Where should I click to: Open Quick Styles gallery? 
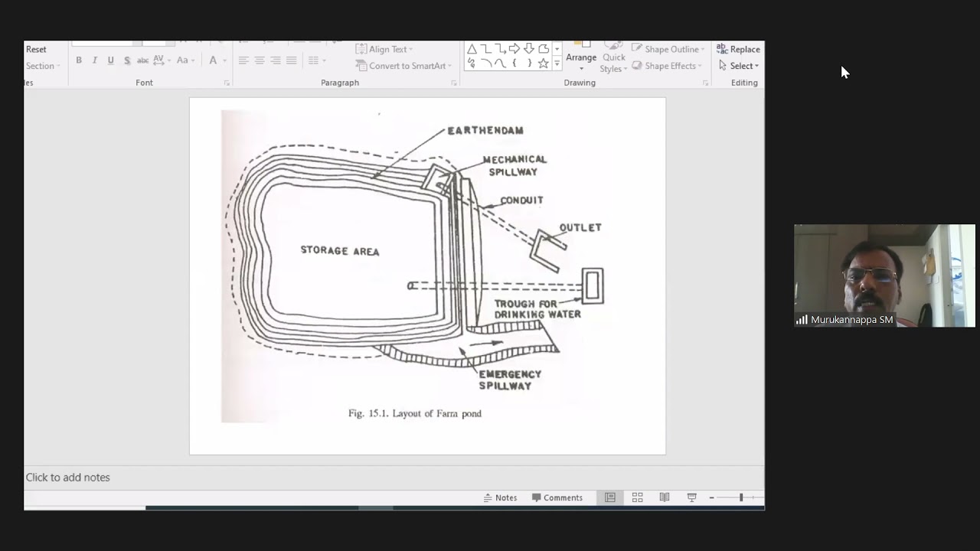click(613, 59)
